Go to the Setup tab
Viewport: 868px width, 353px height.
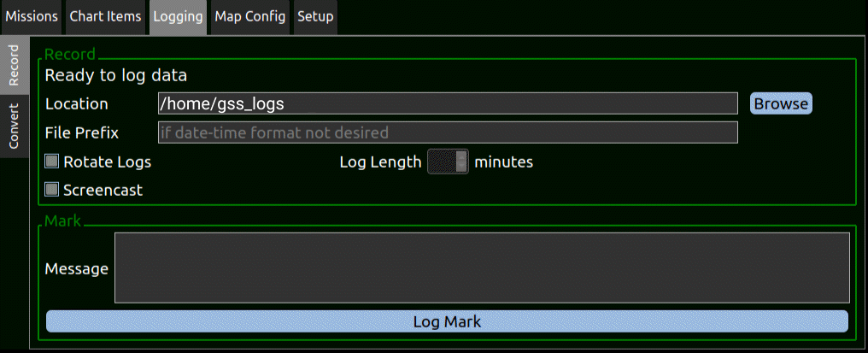coord(315,16)
